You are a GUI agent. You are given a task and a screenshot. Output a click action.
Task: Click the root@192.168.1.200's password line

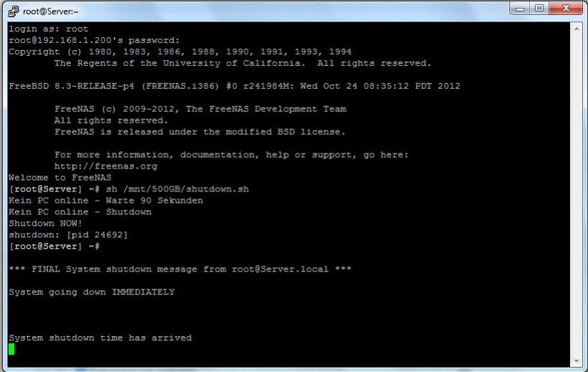click(94, 40)
